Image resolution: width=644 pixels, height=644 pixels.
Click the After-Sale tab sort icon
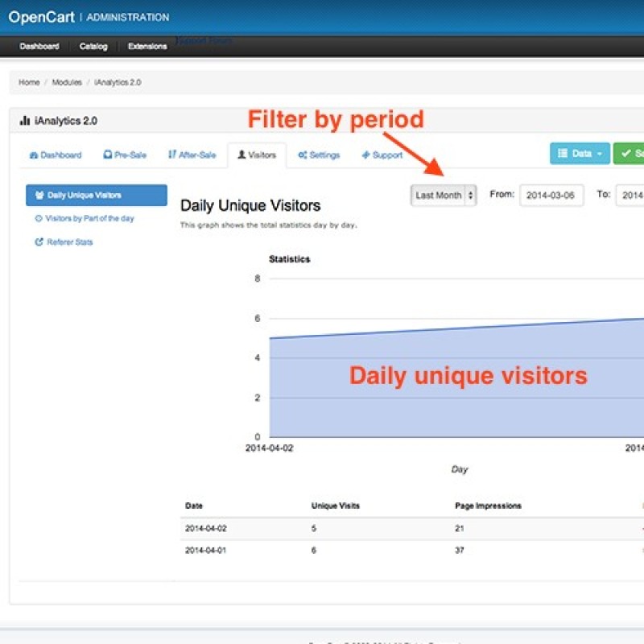(x=171, y=155)
